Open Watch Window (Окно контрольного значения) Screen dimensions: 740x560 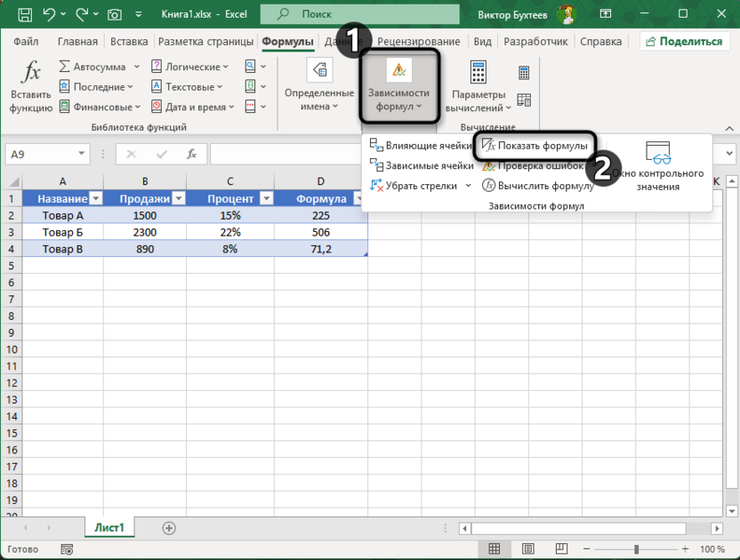(x=658, y=166)
